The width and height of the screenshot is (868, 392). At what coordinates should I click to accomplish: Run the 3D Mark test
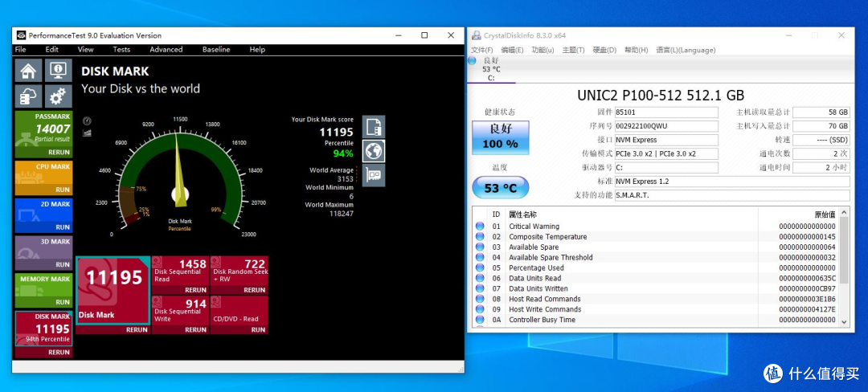click(x=63, y=265)
